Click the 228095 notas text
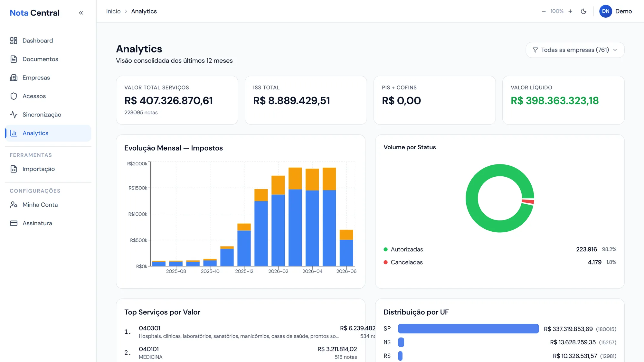The image size is (644, 362). 141,113
